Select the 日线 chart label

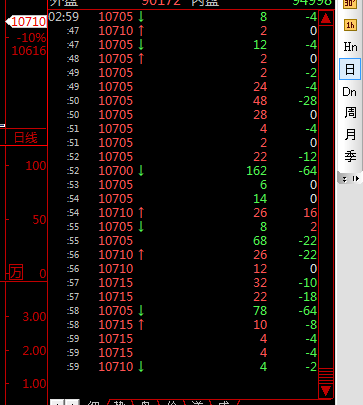pos(25,137)
